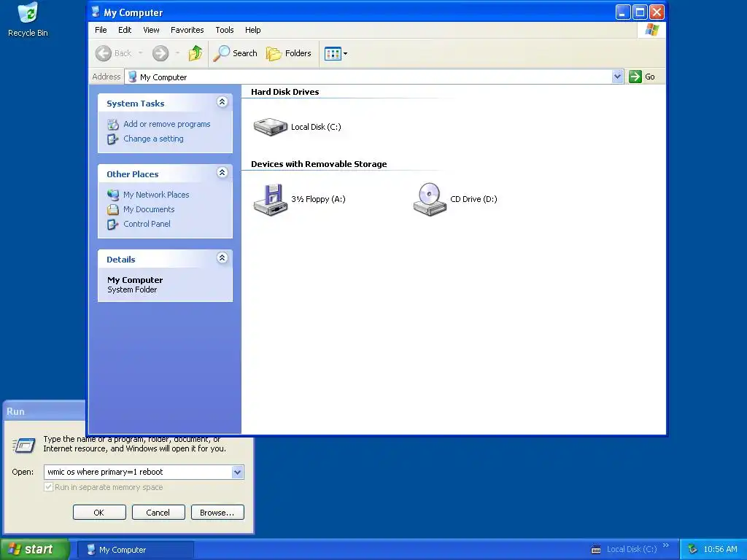Click Add or remove programs icon
The width and height of the screenshot is (747, 560).
point(113,124)
